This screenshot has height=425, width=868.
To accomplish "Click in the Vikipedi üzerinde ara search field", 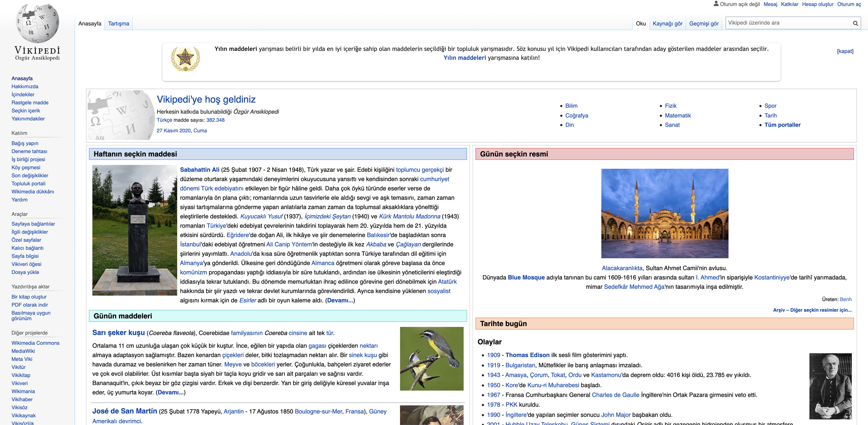I will [x=788, y=23].
